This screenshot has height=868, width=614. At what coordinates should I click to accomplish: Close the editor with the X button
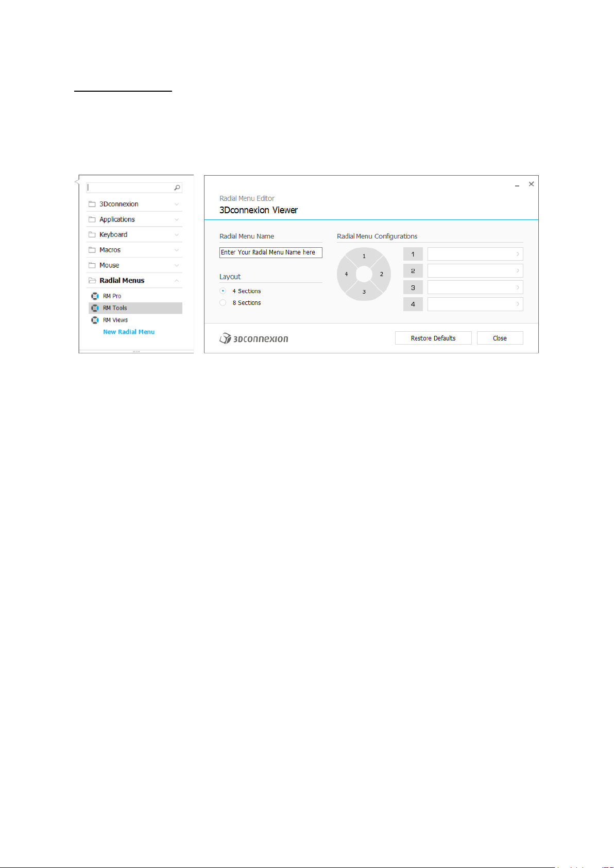click(532, 184)
